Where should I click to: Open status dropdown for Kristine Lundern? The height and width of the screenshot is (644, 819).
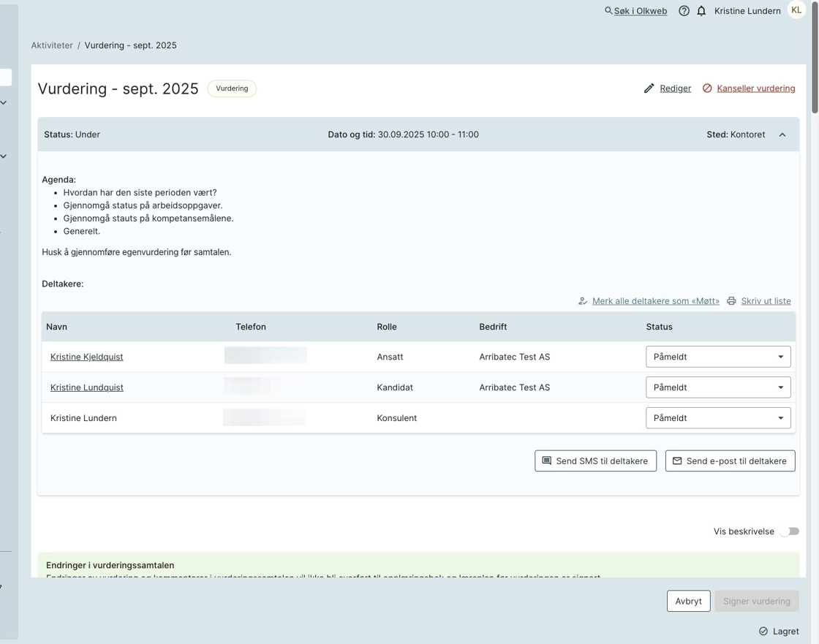(x=717, y=418)
